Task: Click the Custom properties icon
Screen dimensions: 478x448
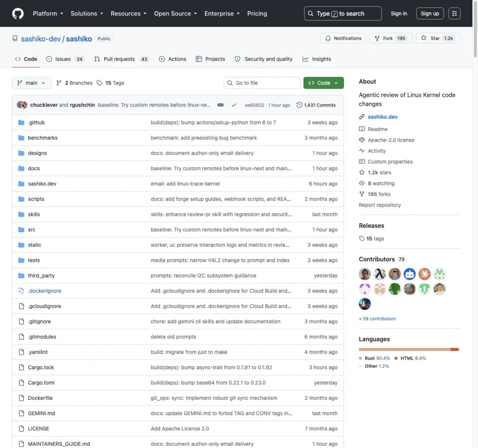Action: [x=362, y=161]
